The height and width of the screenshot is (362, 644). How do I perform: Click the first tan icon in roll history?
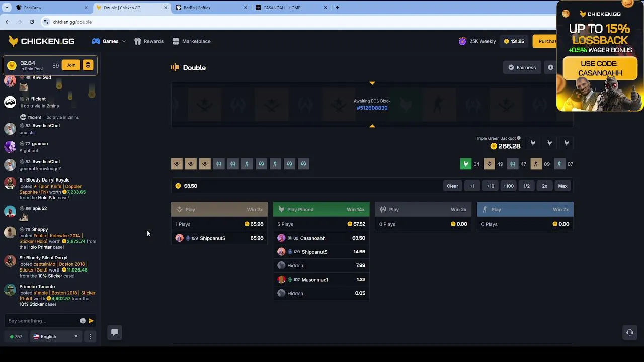click(177, 164)
